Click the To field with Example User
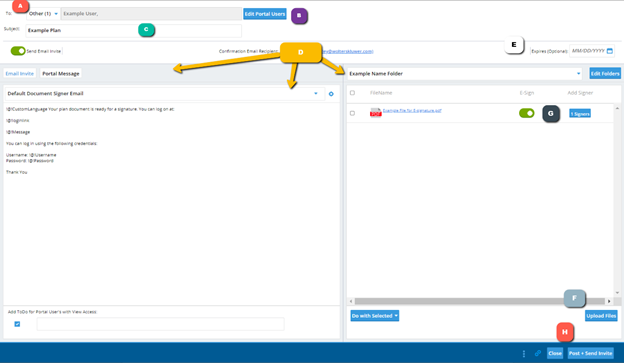Viewport: 624px width, 363px height. (x=151, y=14)
